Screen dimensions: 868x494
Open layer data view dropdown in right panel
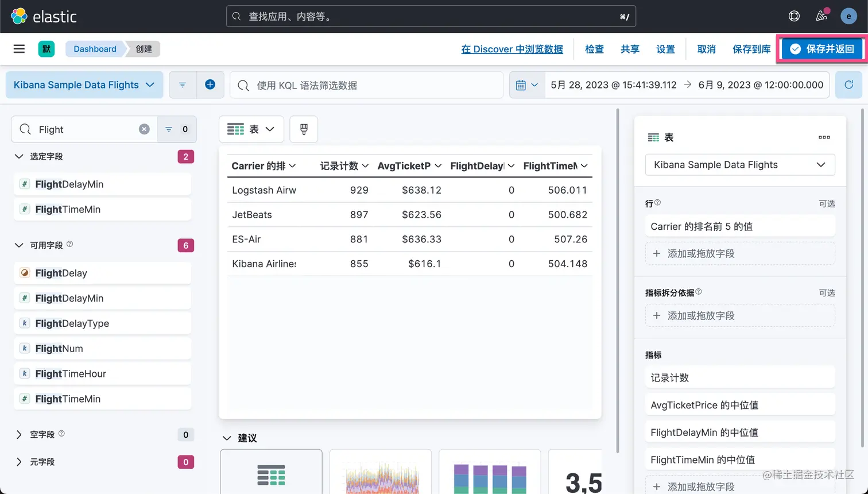coord(740,165)
